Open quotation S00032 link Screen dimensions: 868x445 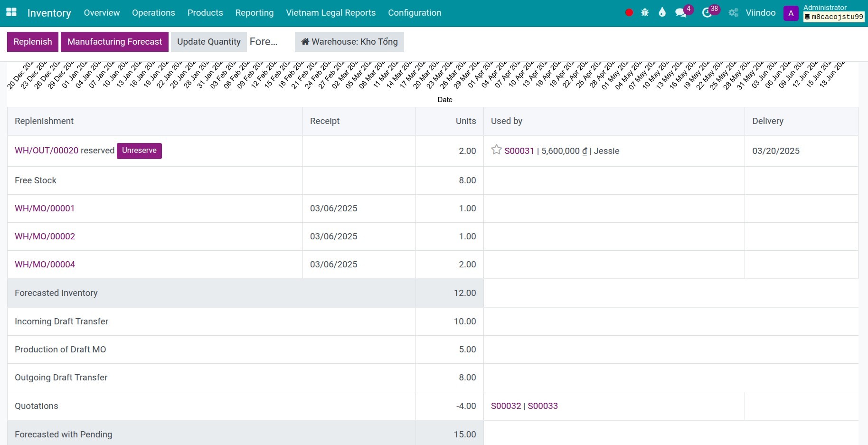506,406
